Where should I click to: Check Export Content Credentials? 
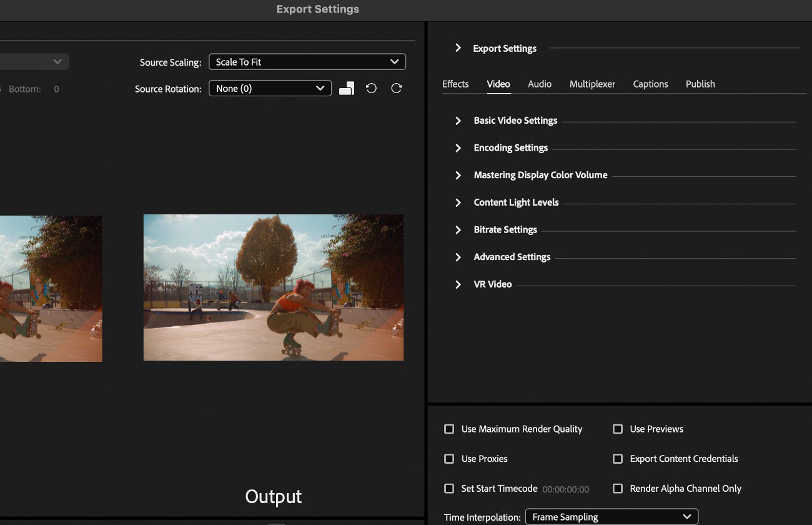coord(618,458)
